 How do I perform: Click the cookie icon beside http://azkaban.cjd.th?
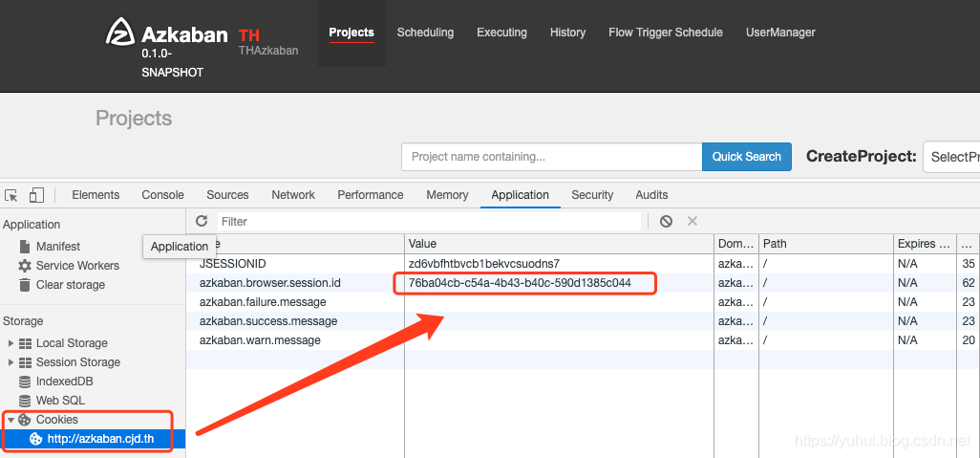point(36,439)
